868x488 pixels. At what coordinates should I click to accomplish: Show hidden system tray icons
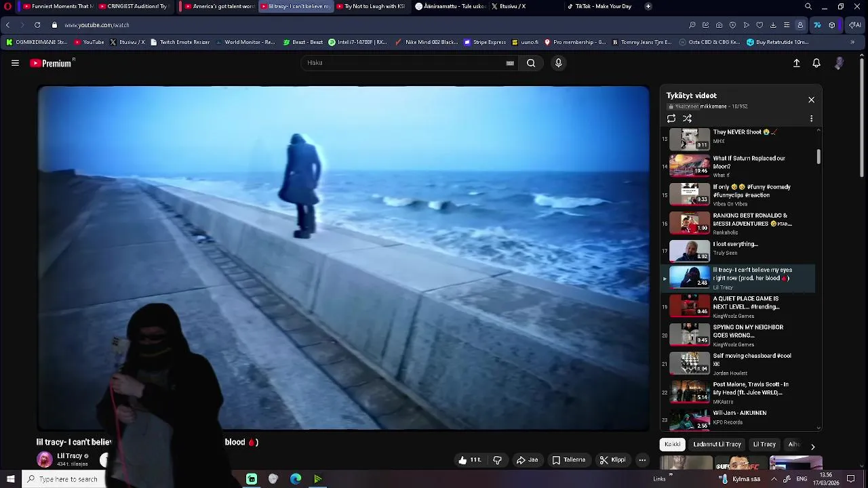(x=774, y=479)
